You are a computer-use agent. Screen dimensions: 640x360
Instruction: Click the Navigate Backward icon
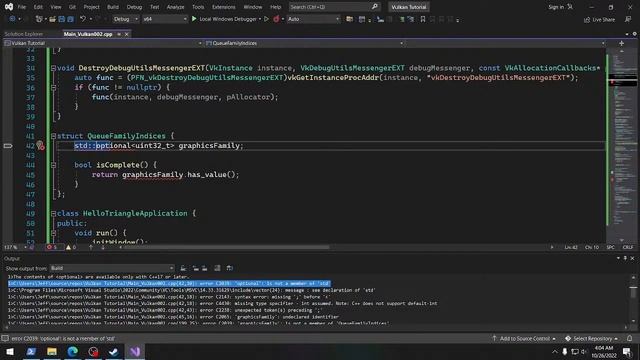[12, 19]
